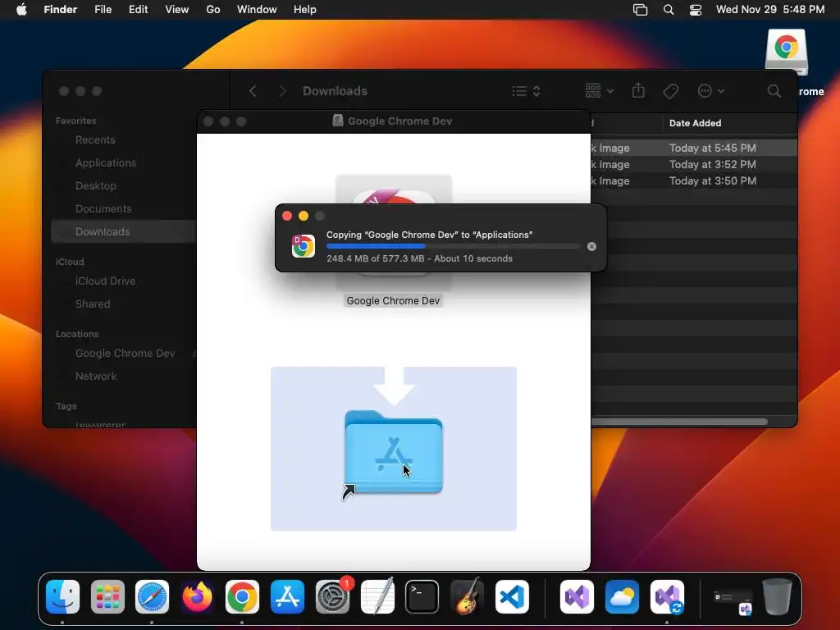Click the screen mirroring menu bar icon
The width and height of the screenshot is (840, 630).
click(640, 10)
